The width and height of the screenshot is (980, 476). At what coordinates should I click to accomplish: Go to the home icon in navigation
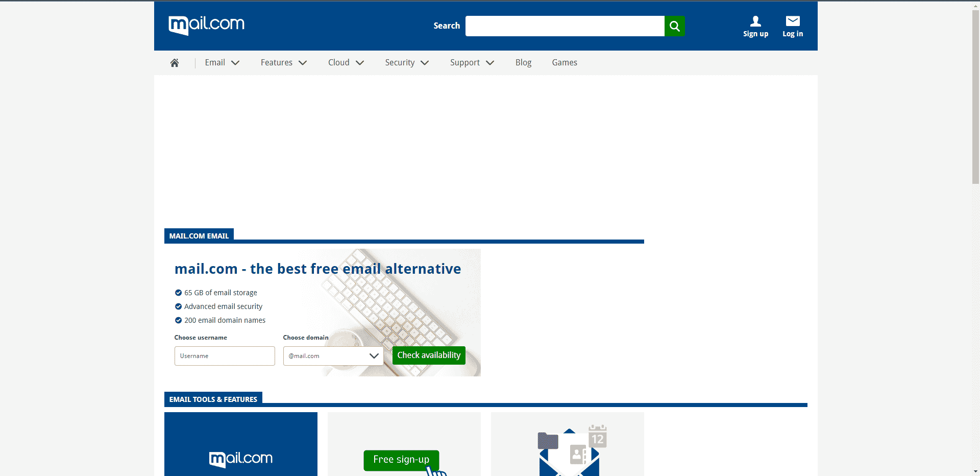pos(175,63)
